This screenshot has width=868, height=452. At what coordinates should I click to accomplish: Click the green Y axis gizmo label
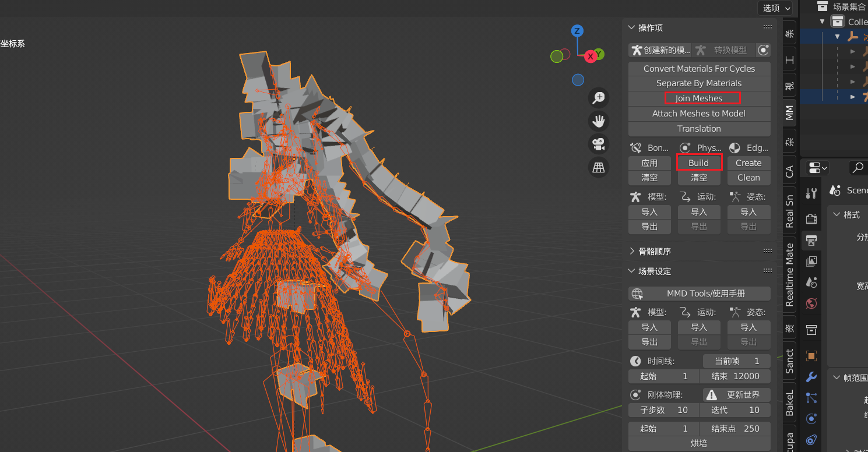click(x=599, y=54)
